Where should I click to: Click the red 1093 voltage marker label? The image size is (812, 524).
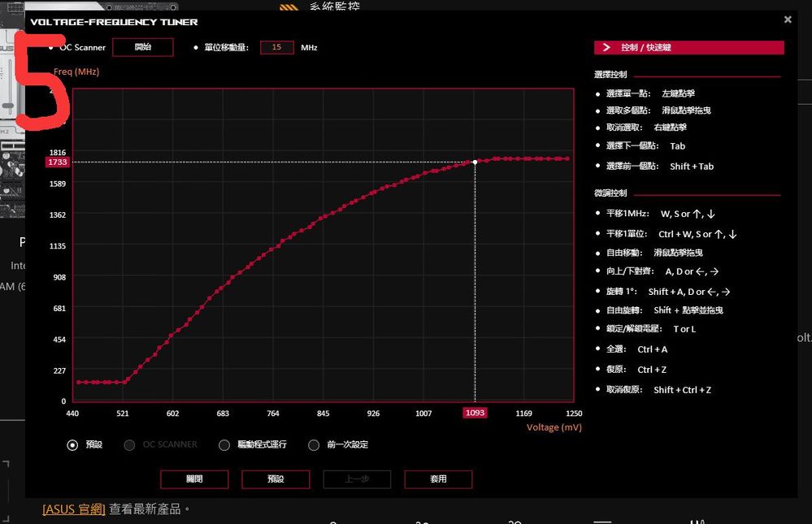(475, 413)
